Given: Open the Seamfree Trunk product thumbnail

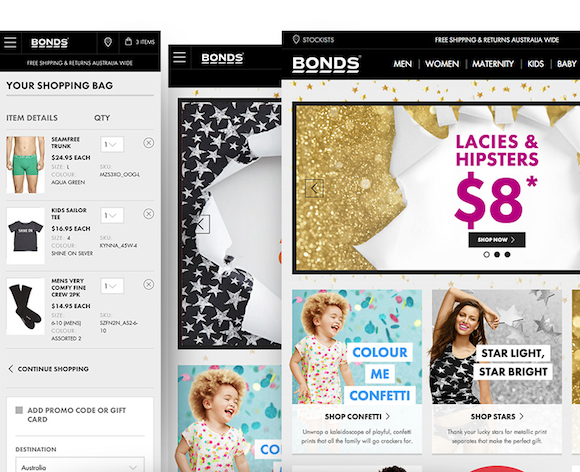Looking at the screenshot, I should click(x=26, y=165).
